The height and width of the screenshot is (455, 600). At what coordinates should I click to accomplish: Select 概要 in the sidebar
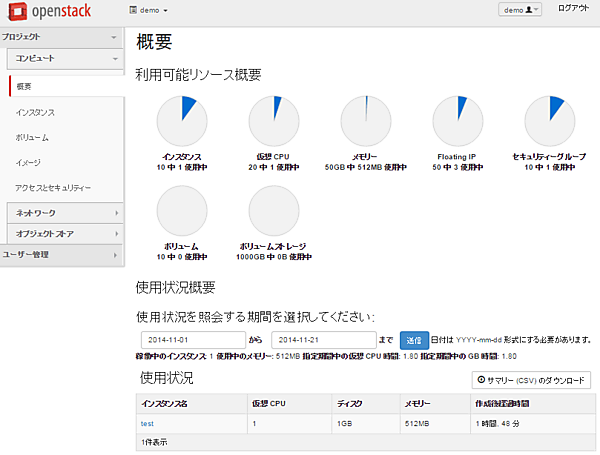(25, 86)
